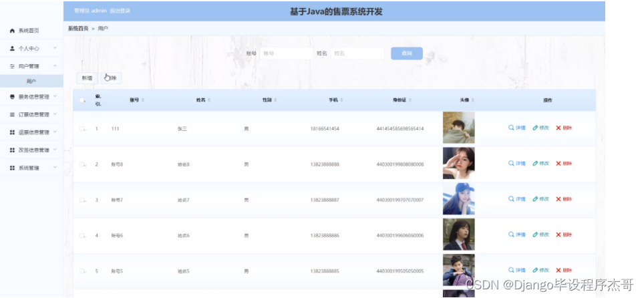Click the sliders icon beside 用户管理
This screenshot has width=644, height=298.
pyautogui.click(x=12, y=66)
